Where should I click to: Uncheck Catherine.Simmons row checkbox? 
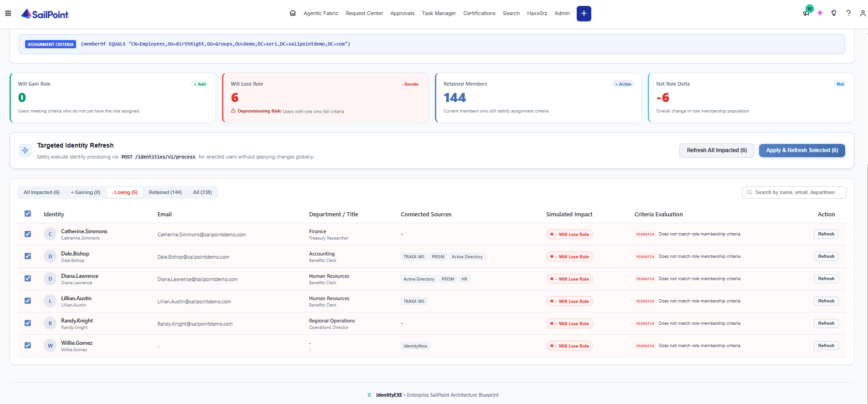point(28,234)
